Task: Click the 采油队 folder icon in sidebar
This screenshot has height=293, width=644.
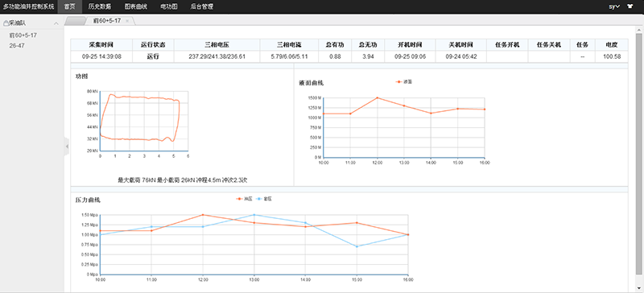Action: [x=6, y=23]
